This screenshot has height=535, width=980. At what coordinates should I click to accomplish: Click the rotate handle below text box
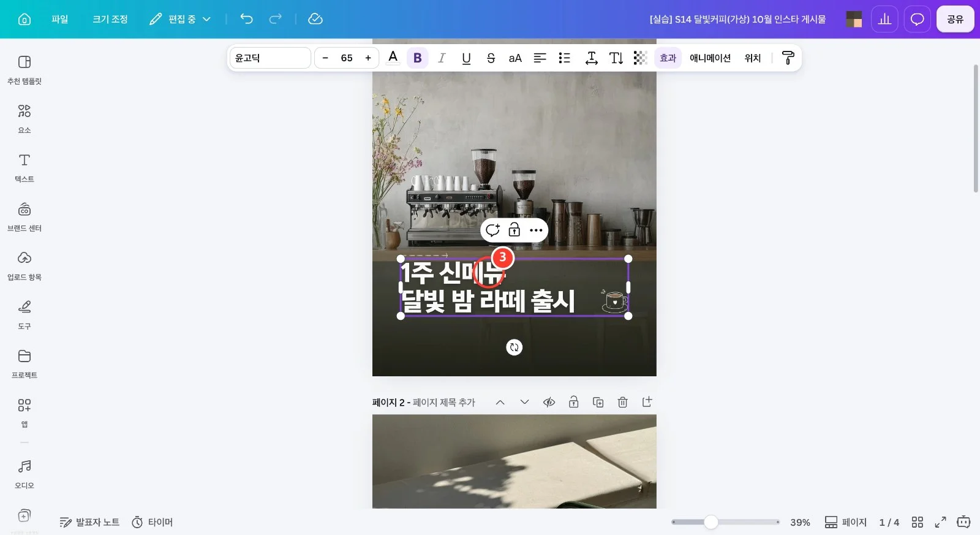(x=514, y=347)
